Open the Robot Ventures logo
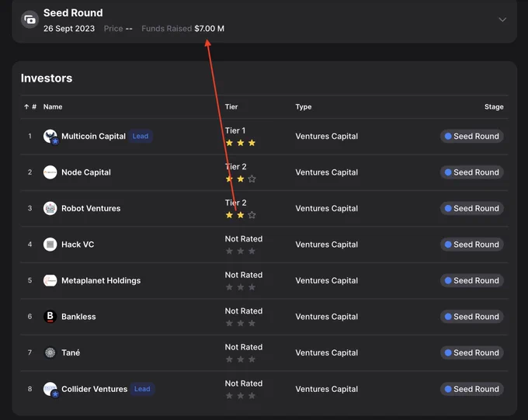528x420 pixels. [50, 209]
